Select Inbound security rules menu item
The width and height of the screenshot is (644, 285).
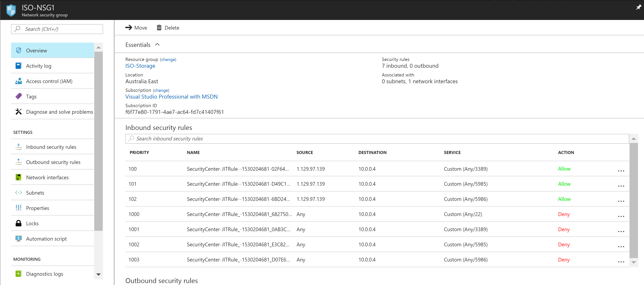[51, 147]
